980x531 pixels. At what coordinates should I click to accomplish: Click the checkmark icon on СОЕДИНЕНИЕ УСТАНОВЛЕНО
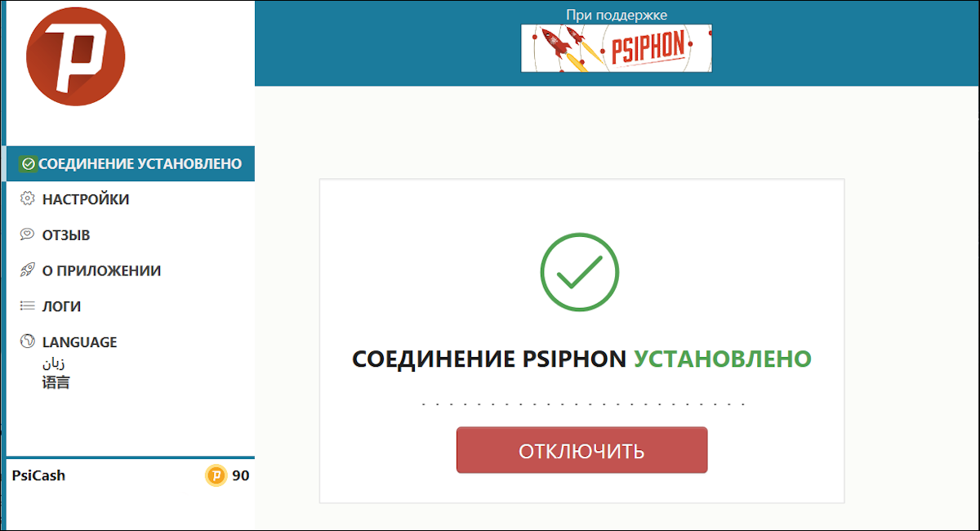coord(27,163)
